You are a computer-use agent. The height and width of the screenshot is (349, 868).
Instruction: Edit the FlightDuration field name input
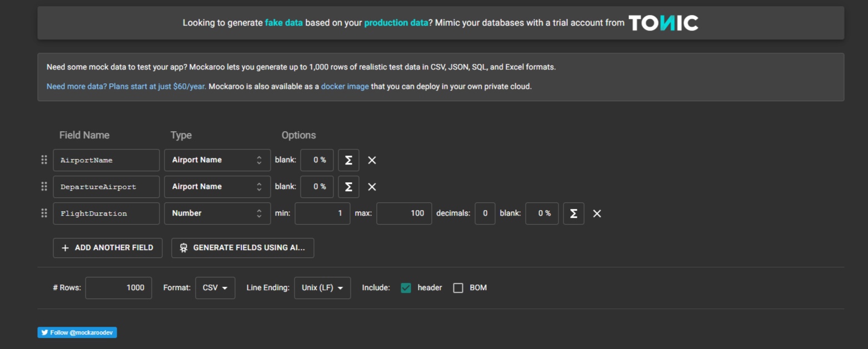[106, 213]
